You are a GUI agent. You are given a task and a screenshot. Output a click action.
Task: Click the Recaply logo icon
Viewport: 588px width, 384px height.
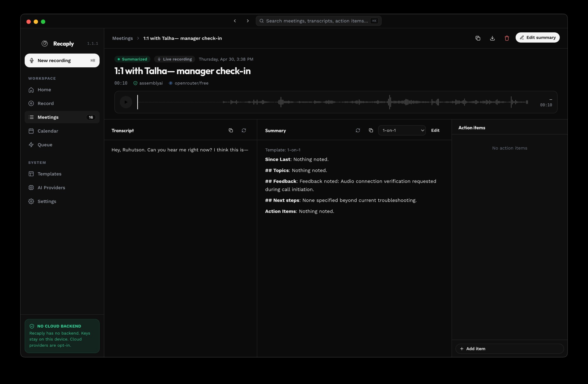click(45, 44)
